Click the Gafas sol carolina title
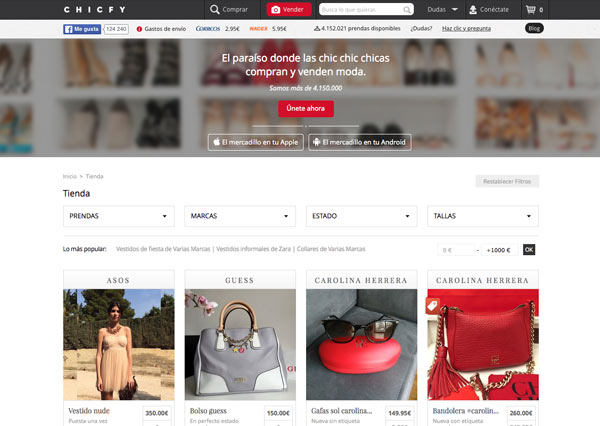This screenshot has width=600, height=426. pyautogui.click(x=342, y=411)
